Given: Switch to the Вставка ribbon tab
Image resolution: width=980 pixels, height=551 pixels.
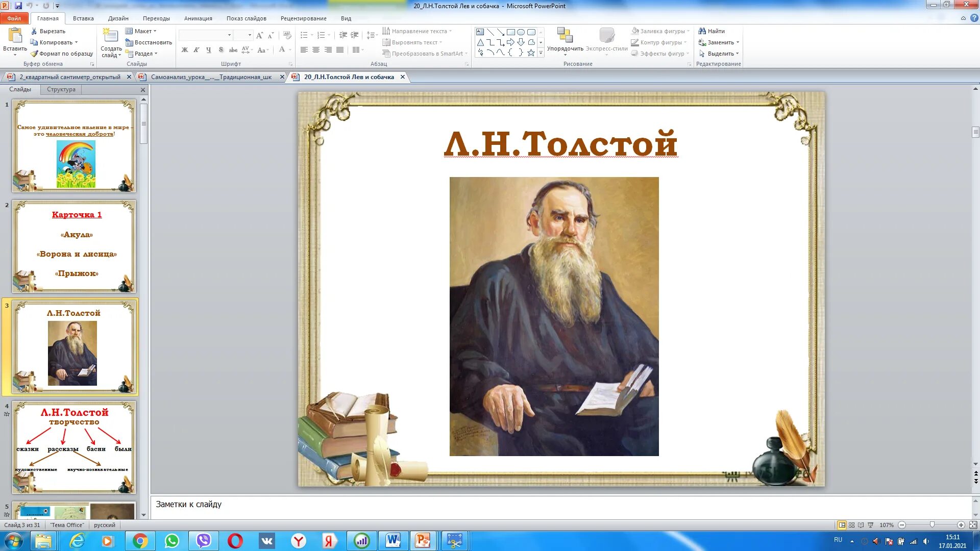Looking at the screenshot, I should (x=83, y=18).
